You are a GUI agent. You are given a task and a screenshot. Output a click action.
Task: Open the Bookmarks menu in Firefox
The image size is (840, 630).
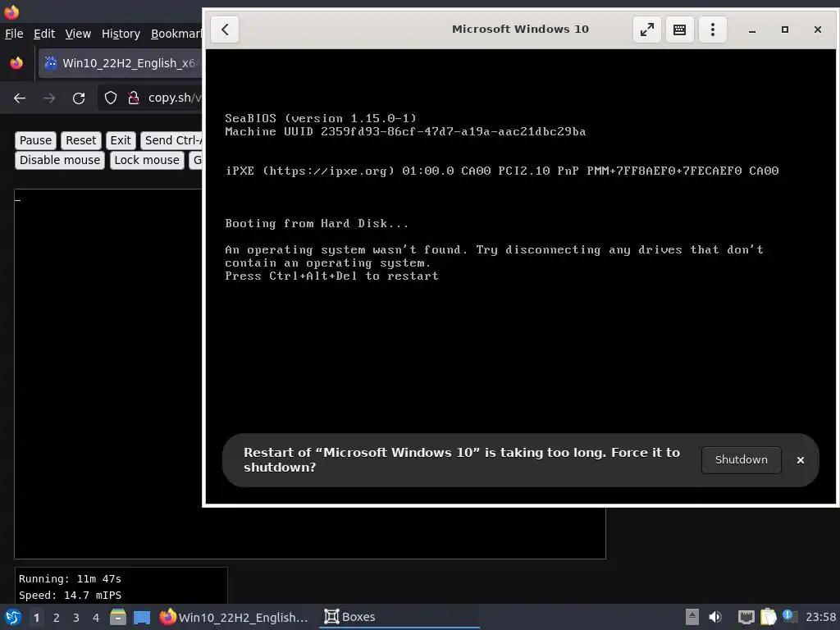[176, 34]
